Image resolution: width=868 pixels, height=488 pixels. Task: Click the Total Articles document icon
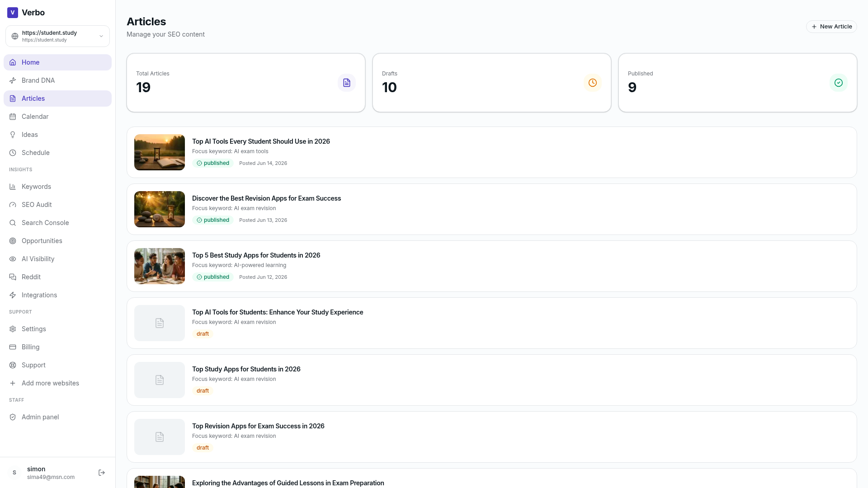[347, 83]
